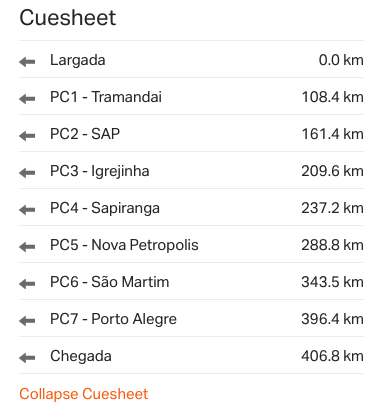This screenshot has height=414, width=380.
Task: Select the PC1 - Tramandai cue label
Action: pos(106,97)
